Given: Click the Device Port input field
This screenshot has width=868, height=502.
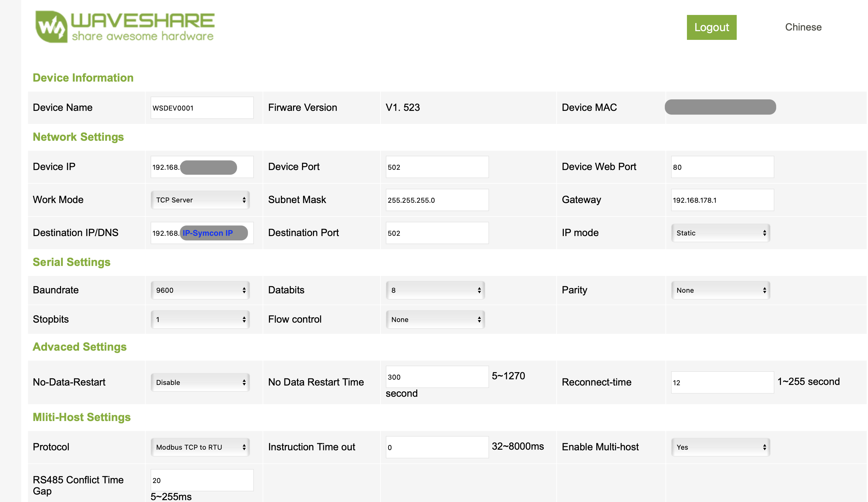Looking at the screenshot, I should (437, 167).
